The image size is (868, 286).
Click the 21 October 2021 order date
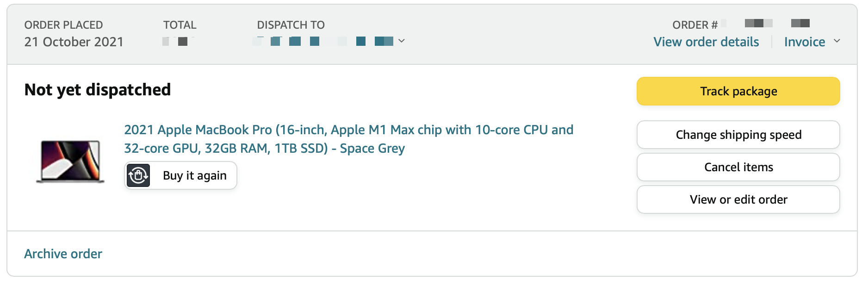(74, 42)
